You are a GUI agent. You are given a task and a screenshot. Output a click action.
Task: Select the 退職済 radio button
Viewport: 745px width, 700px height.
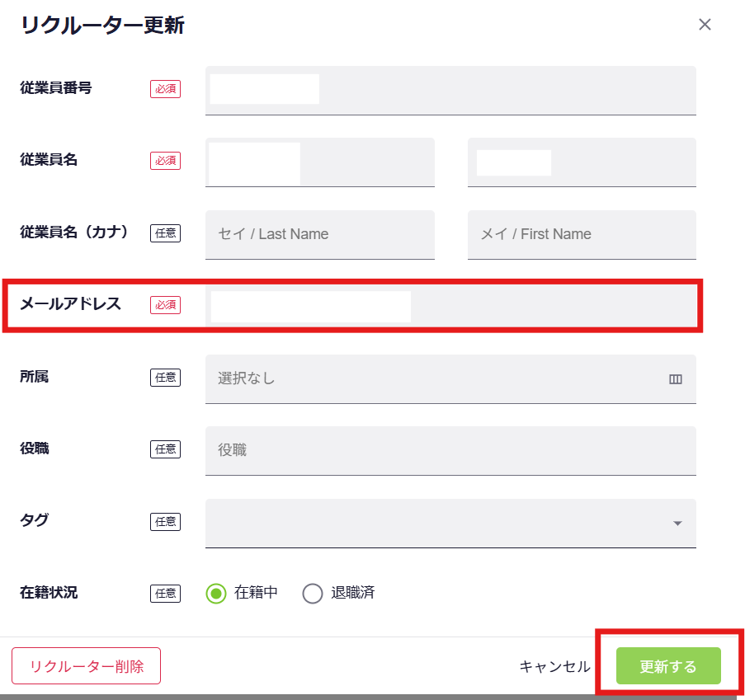point(313,593)
